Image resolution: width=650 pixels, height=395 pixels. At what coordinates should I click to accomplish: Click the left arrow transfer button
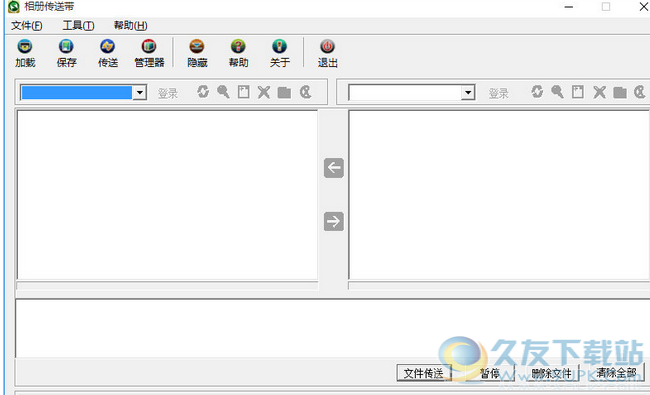(x=334, y=168)
